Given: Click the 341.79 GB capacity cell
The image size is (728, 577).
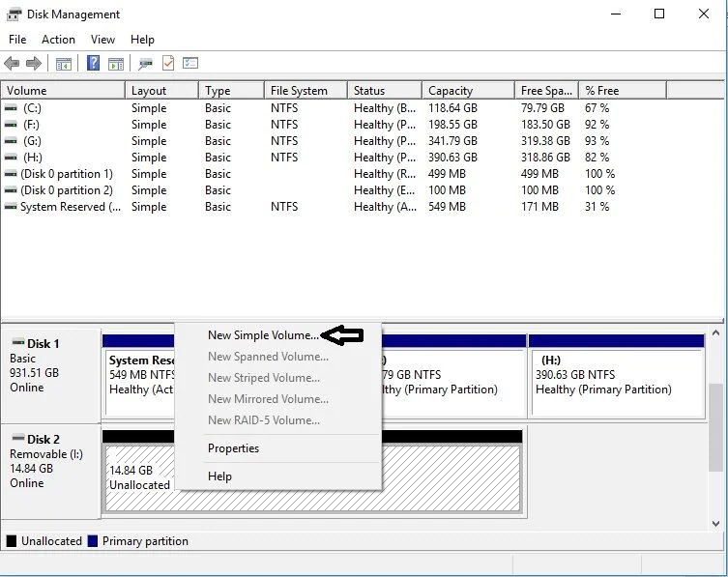Looking at the screenshot, I should pos(452,141).
